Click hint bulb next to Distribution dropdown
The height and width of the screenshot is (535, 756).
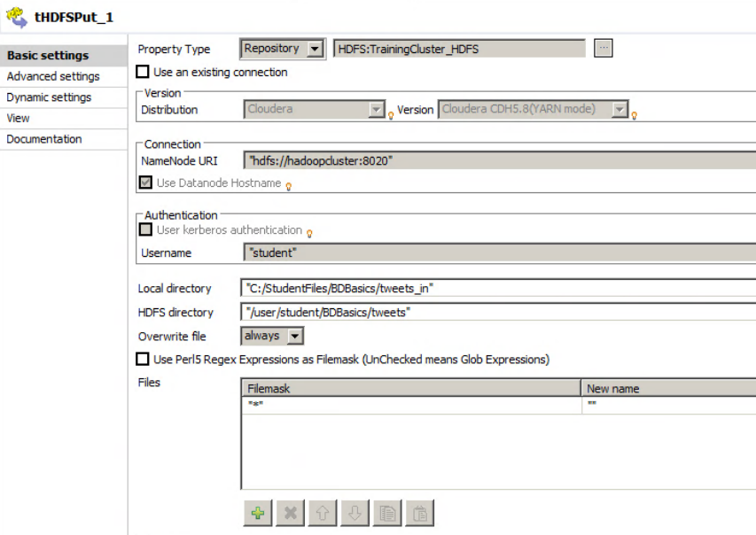tap(391, 115)
